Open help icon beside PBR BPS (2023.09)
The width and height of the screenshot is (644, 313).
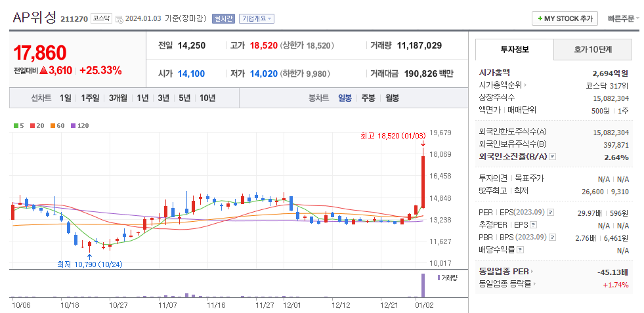[552, 237]
